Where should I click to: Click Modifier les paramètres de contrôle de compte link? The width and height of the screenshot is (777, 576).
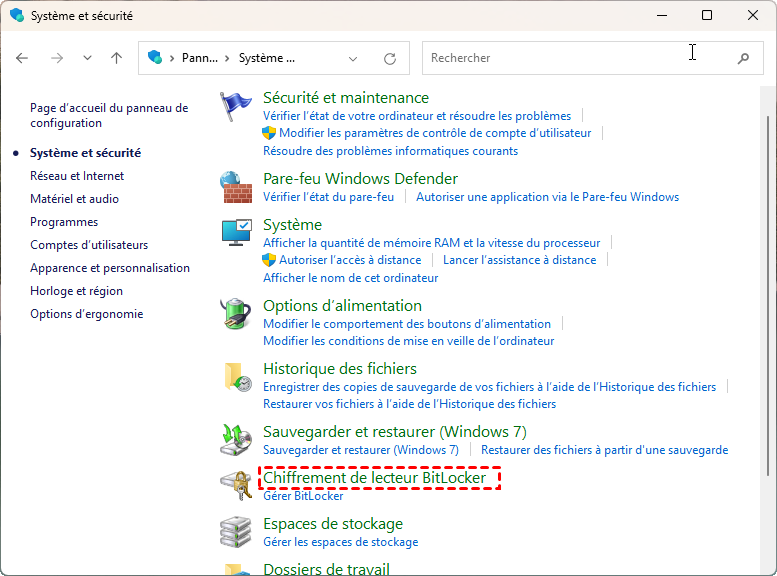(x=435, y=133)
